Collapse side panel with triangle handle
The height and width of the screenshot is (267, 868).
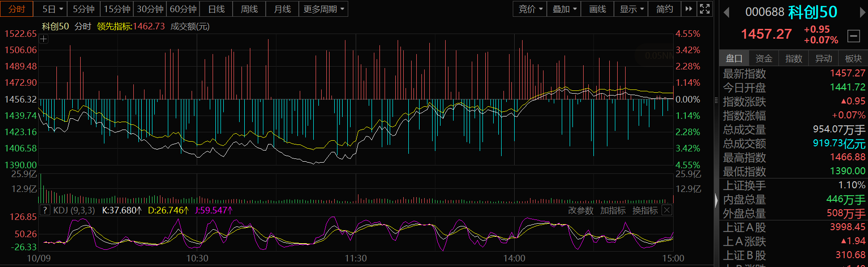point(716,200)
